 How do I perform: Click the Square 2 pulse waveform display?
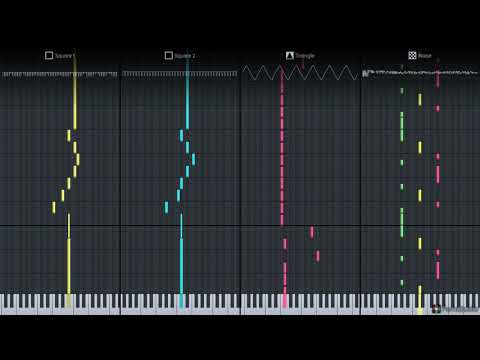(180, 74)
